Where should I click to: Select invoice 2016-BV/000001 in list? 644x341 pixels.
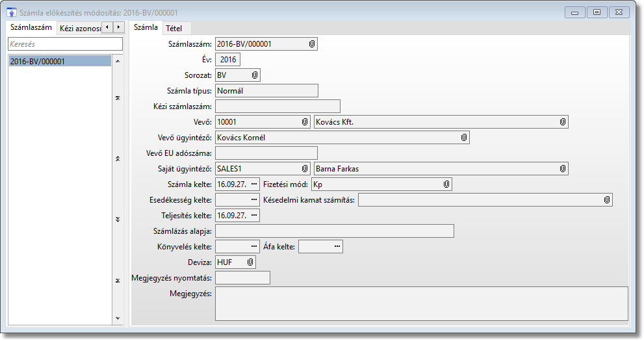[x=58, y=61]
